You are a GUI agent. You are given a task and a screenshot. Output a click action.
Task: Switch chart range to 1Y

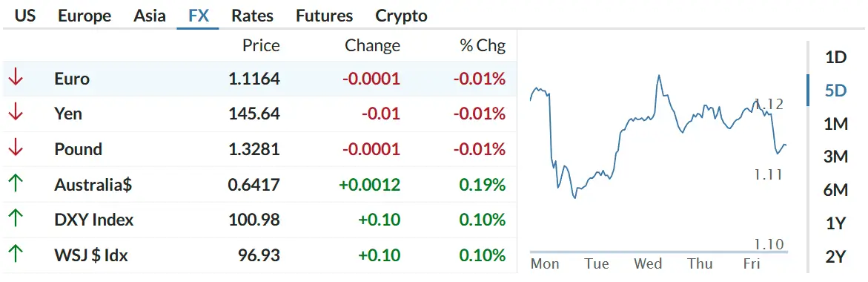coord(836,223)
